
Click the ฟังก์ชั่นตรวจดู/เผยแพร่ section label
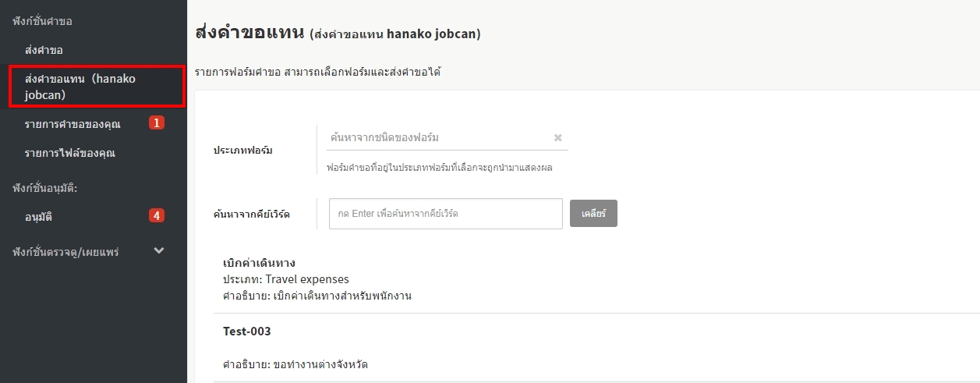[x=65, y=252]
